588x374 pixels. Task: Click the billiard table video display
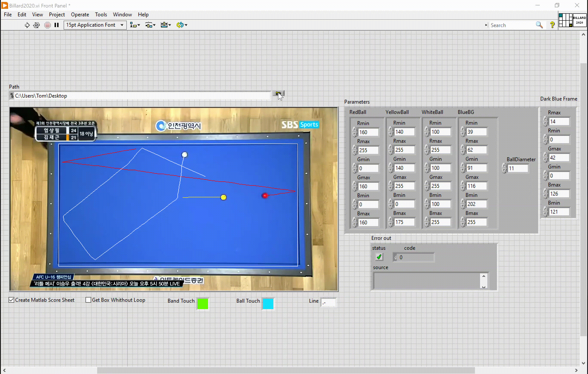point(174,199)
